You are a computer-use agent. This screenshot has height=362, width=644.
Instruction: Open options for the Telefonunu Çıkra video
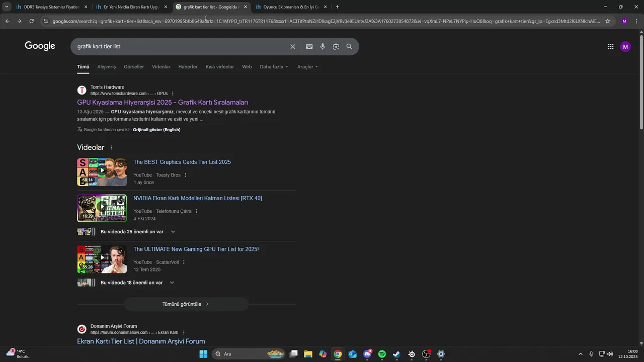pos(196,211)
